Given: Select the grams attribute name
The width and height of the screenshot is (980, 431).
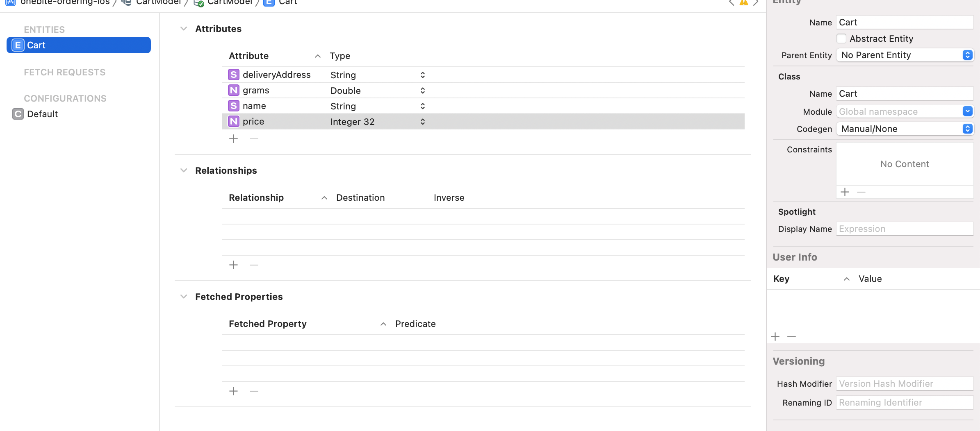Looking at the screenshot, I should (x=256, y=90).
